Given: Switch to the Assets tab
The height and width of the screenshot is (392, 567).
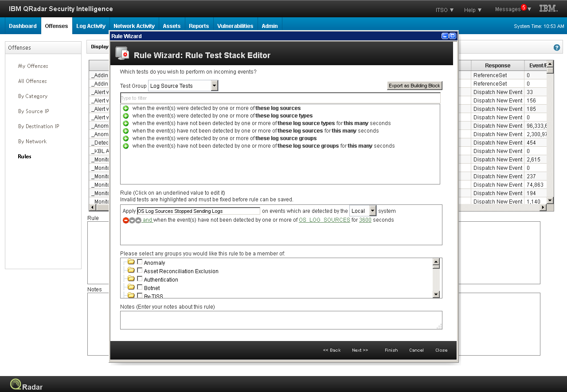Looking at the screenshot, I should point(172,26).
